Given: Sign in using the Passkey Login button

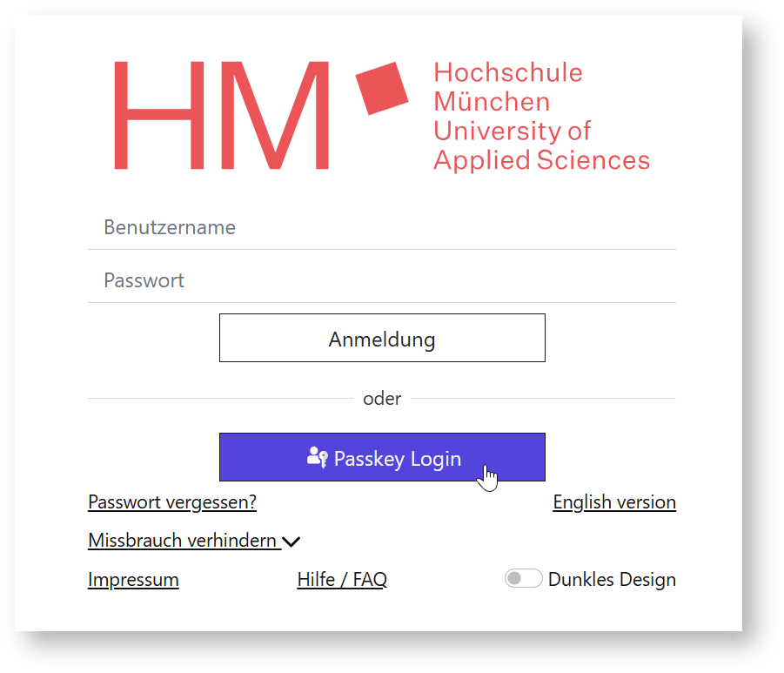Looking at the screenshot, I should pos(382,457).
